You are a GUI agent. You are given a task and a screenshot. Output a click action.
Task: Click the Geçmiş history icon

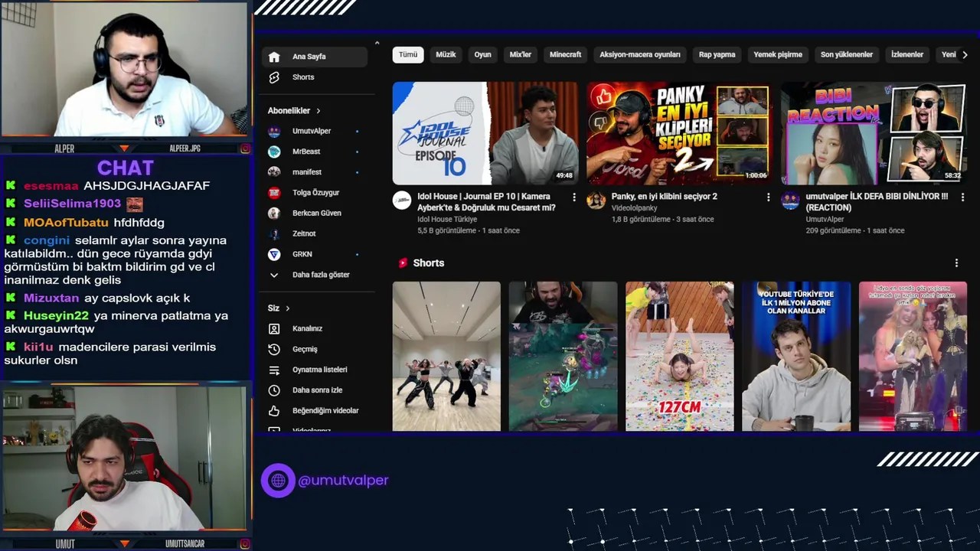274,349
